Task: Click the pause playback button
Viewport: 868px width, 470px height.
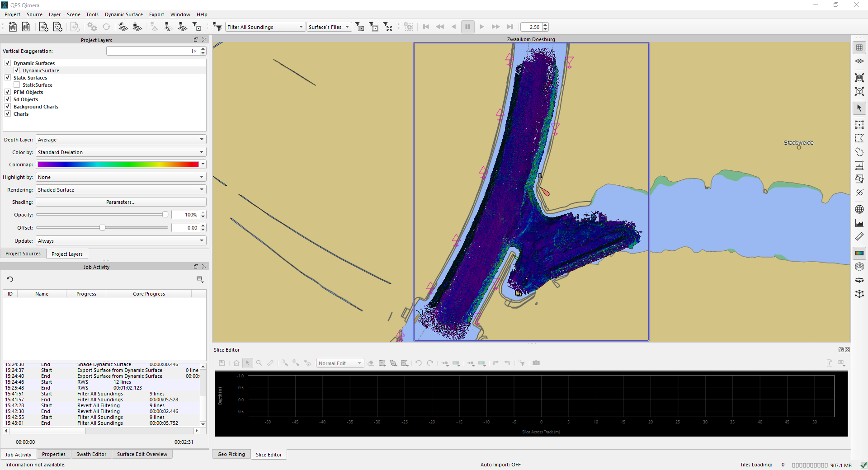Action: click(x=467, y=27)
